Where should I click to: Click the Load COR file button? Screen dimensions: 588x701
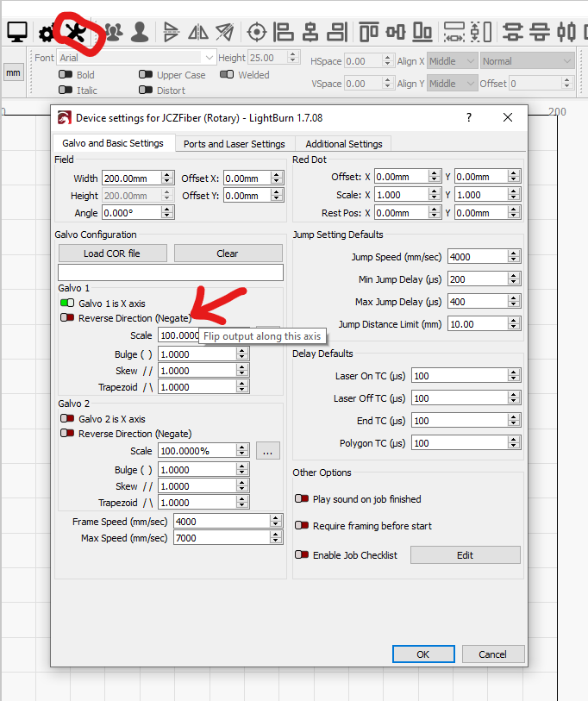pyautogui.click(x=112, y=253)
